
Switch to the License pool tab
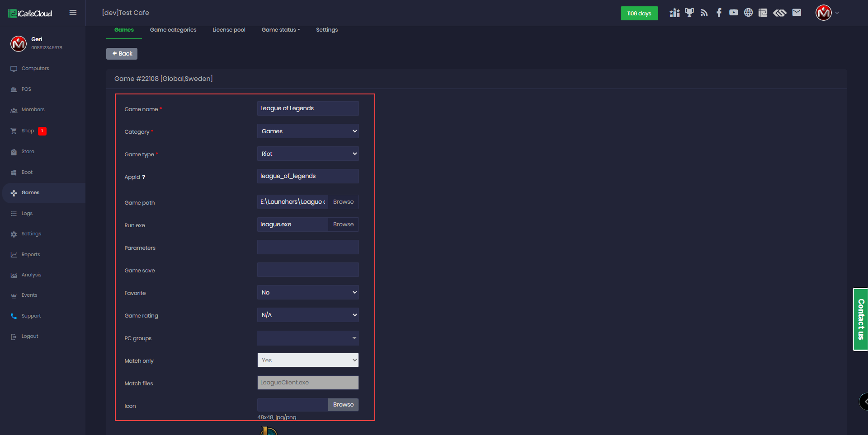pyautogui.click(x=229, y=30)
